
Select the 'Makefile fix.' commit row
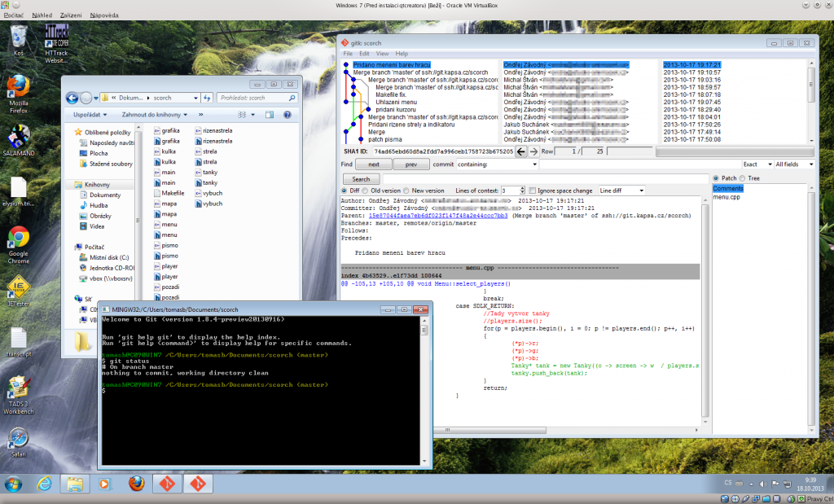point(390,94)
